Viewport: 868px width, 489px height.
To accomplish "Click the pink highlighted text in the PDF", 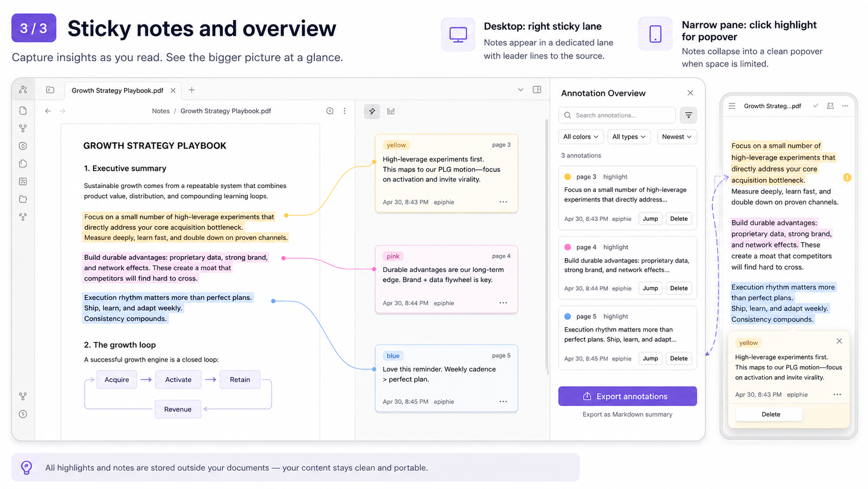I will tap(176, 268).
